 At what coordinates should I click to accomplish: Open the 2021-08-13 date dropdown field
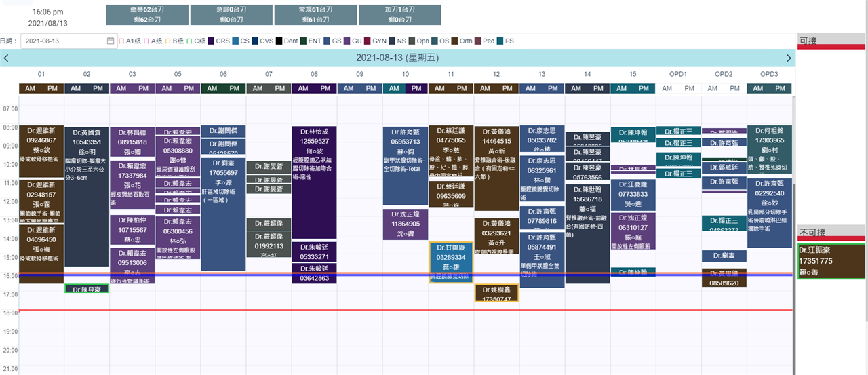tap(64, 41)
